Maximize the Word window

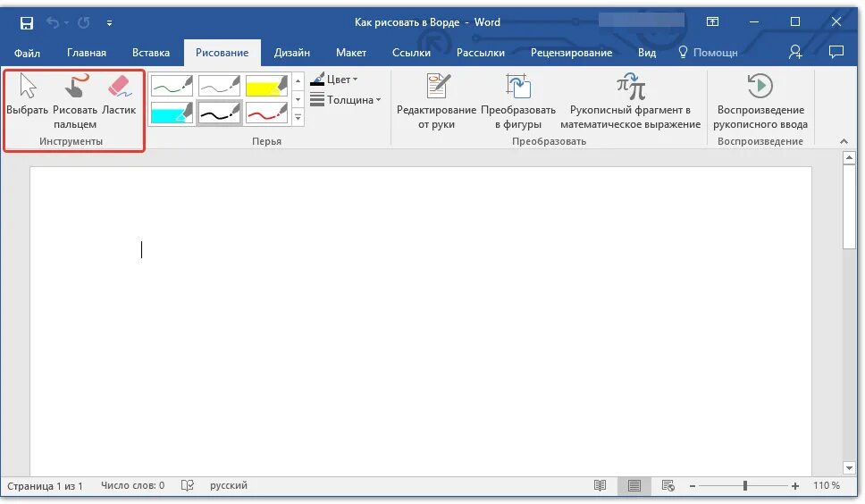click(795, 22)
